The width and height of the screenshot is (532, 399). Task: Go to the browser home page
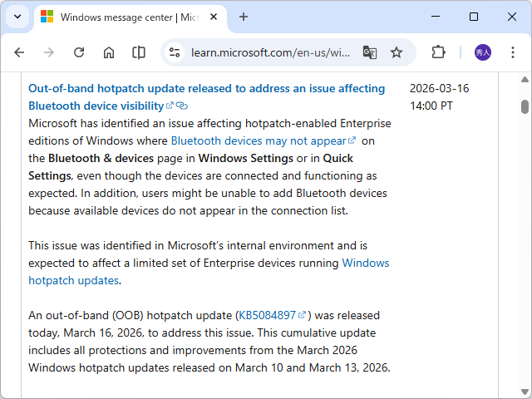(x=109, y=52)
